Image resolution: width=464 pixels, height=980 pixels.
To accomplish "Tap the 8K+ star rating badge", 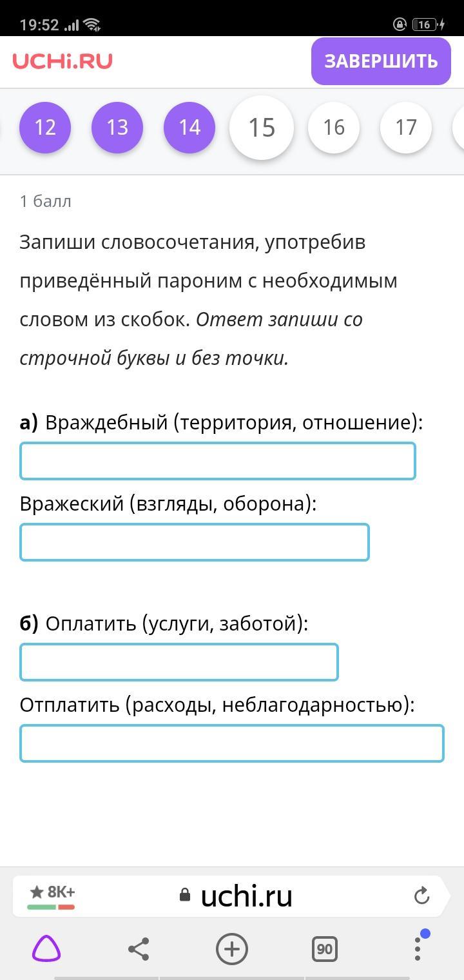I will 52,894.
